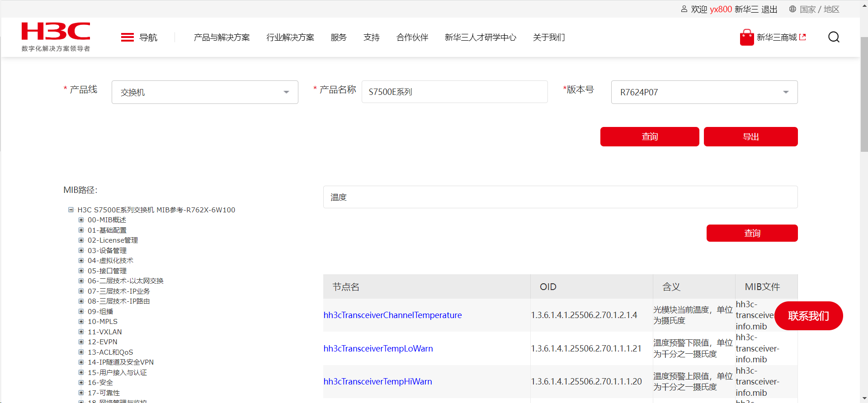The height and width of the screenshot is (403, 868).
Task: Expand the 11-VXLAN tree node
Action: (x=81, y=332)
